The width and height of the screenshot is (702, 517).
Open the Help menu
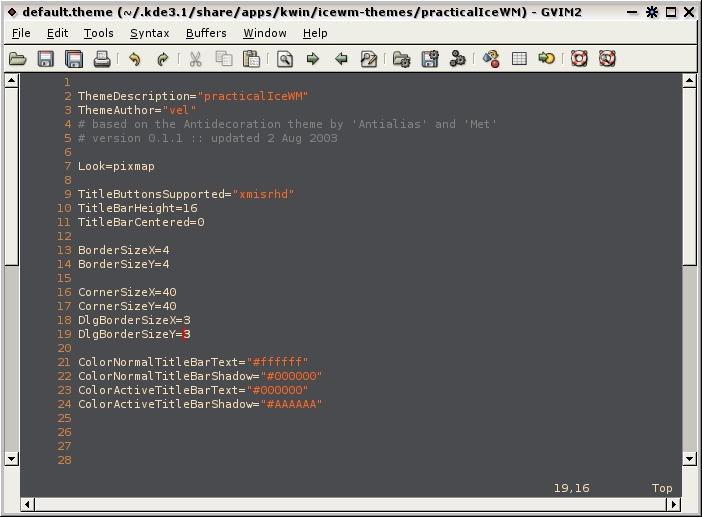coord(315,33)
